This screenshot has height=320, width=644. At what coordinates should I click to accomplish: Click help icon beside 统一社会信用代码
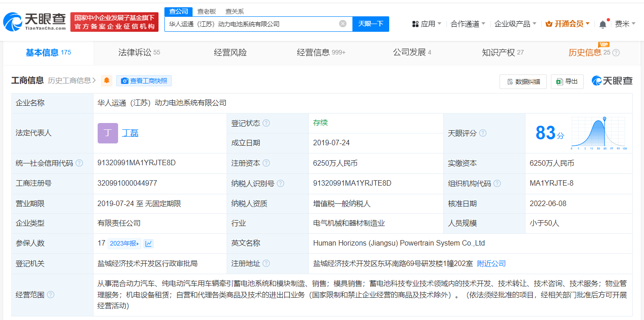[x=79, y=163]
